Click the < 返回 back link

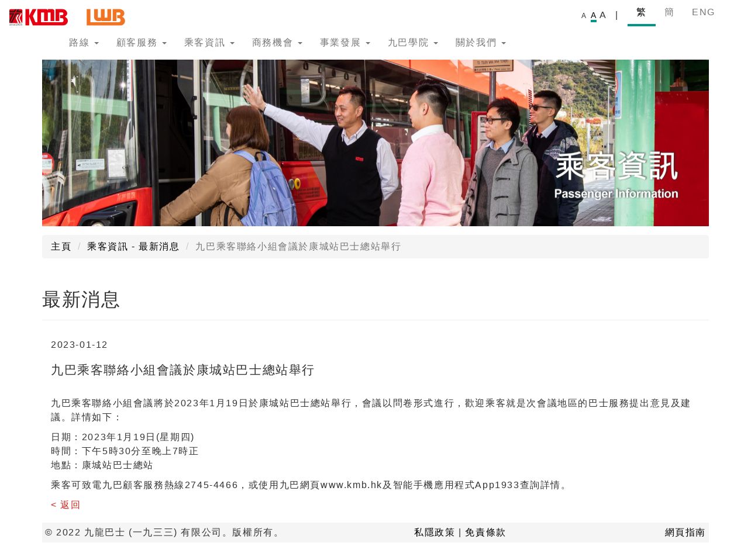tap(66, 505)
